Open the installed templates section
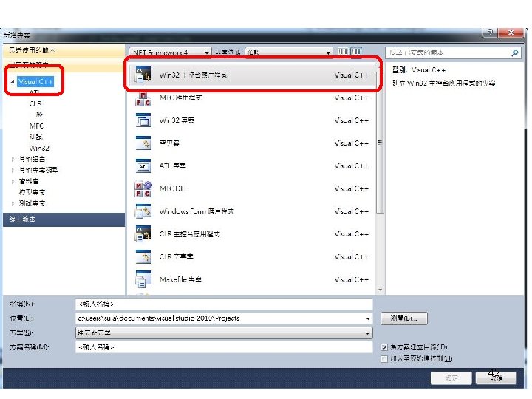This screenshot has width=532, height=399. click(64, 64)
